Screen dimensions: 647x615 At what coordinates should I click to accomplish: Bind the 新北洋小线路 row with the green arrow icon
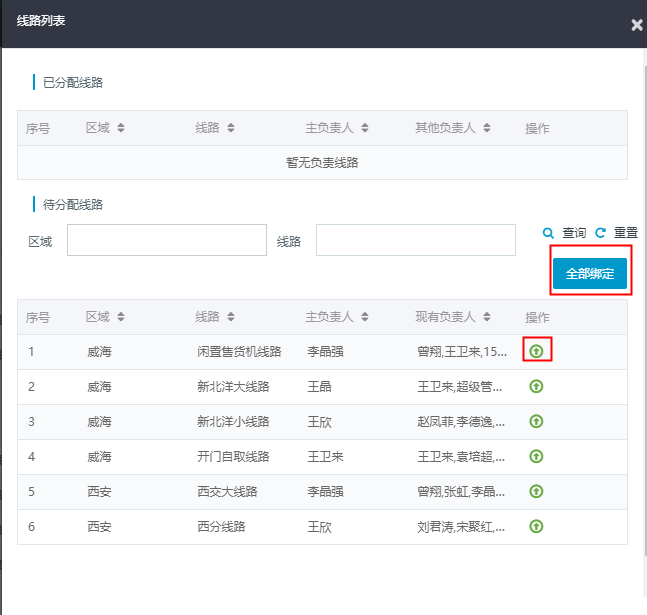[x=536, y=421]
